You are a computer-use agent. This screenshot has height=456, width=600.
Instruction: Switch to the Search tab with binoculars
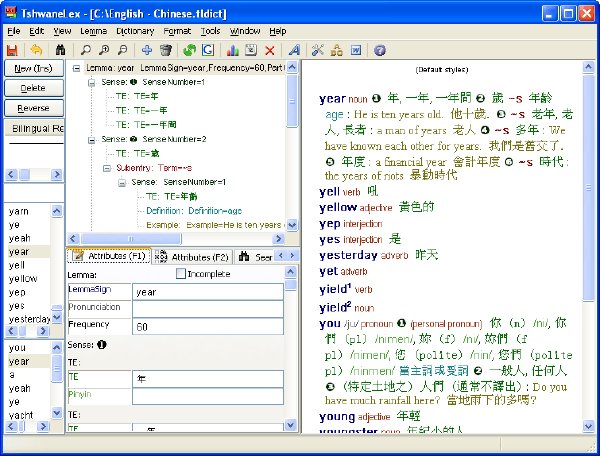click(x=255, y=257)
